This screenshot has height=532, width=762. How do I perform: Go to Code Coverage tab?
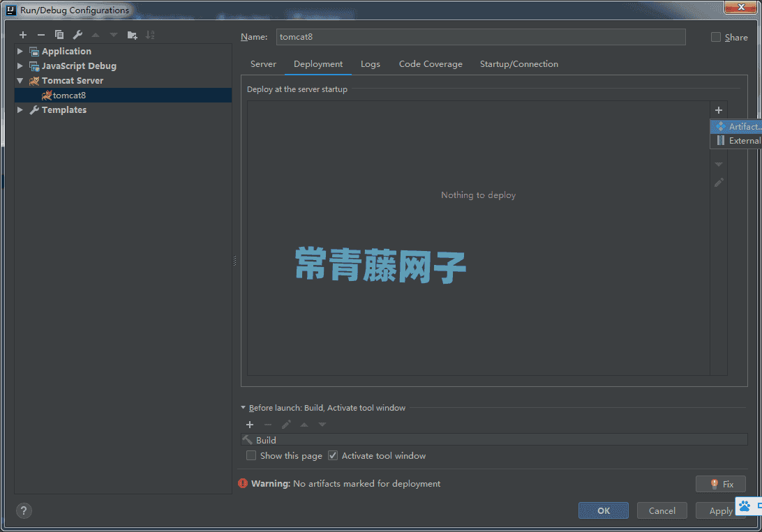click(431, 64)
